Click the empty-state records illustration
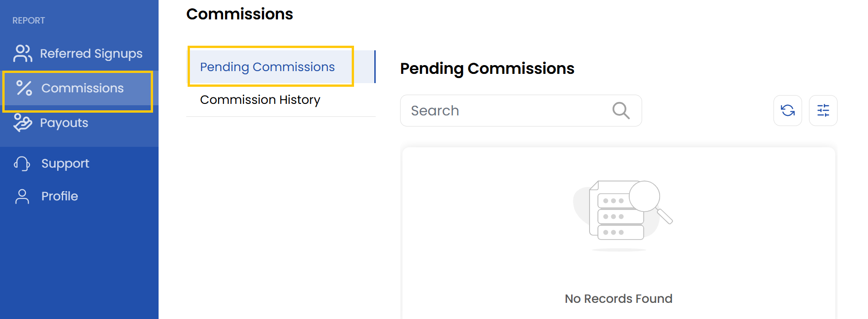The image size is (868, 319). 622,212
